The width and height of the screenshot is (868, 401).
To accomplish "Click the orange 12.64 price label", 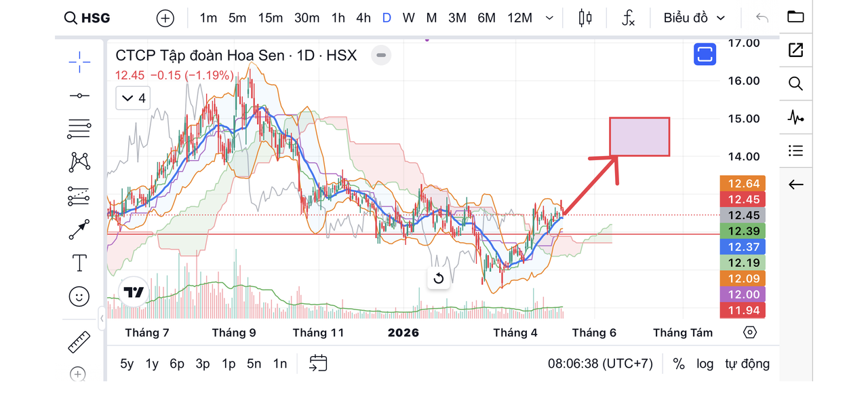I will [743, 183].
